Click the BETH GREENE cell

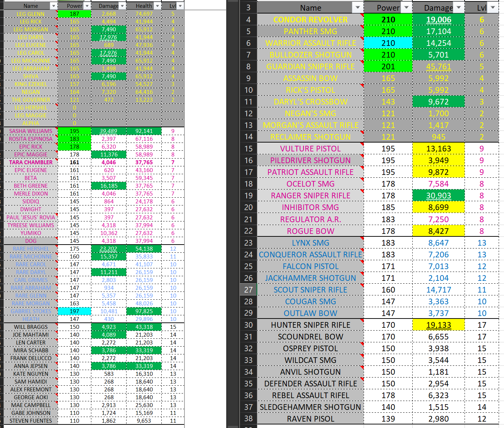click(x=31, y=186)
